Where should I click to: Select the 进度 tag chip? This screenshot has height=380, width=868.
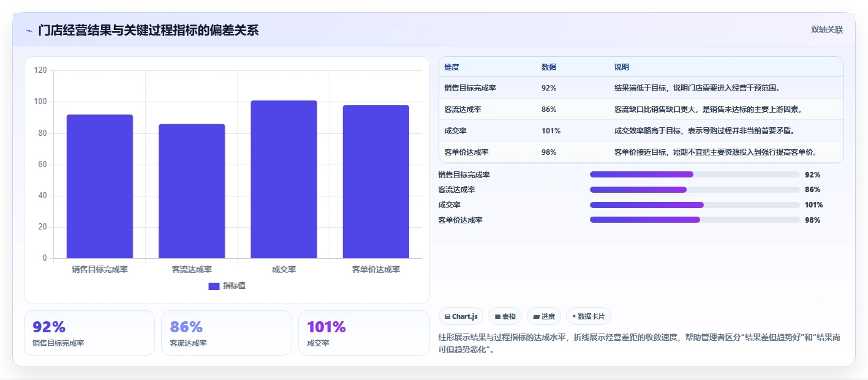[x=544, y=316]
